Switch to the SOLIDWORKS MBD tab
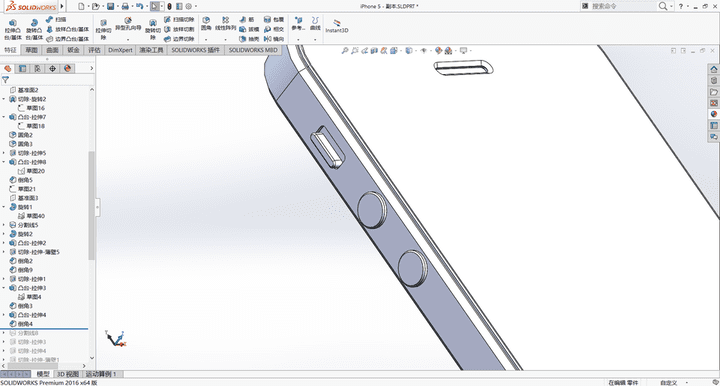Image resolution: width=720 pixels, height=386 pixels. (253, 50)
